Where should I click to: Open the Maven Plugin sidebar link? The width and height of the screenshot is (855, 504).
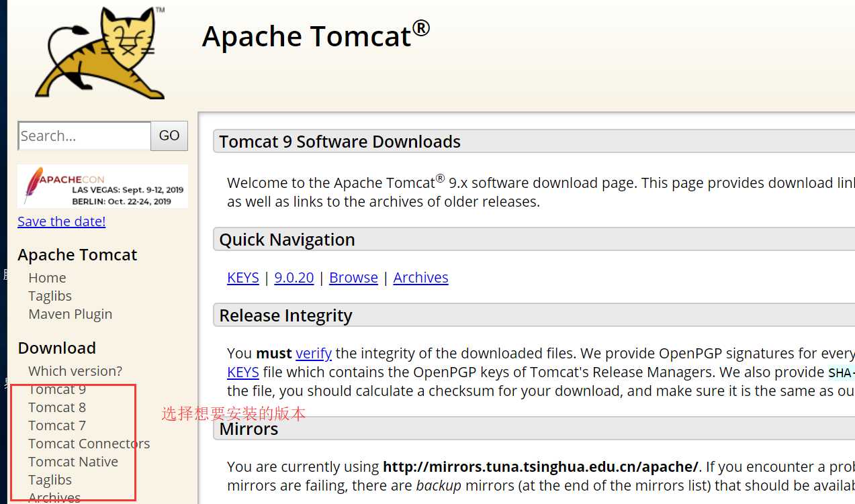point(71,314)
